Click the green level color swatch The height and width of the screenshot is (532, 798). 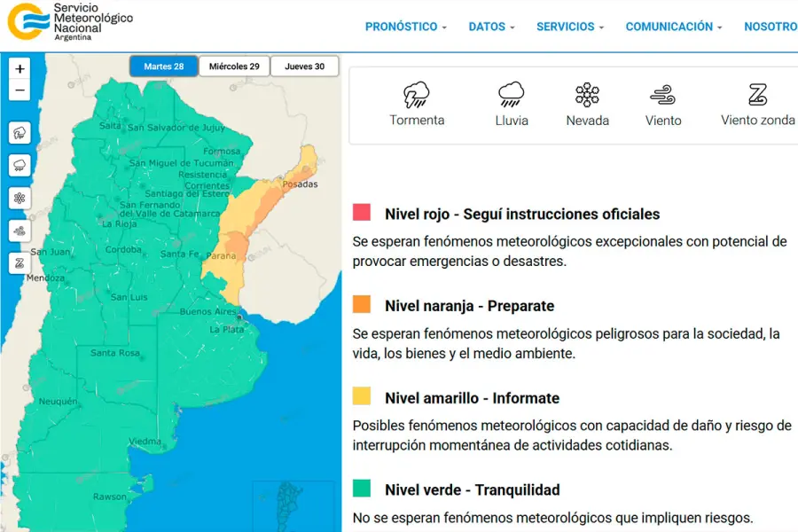[x=362, y=488]
